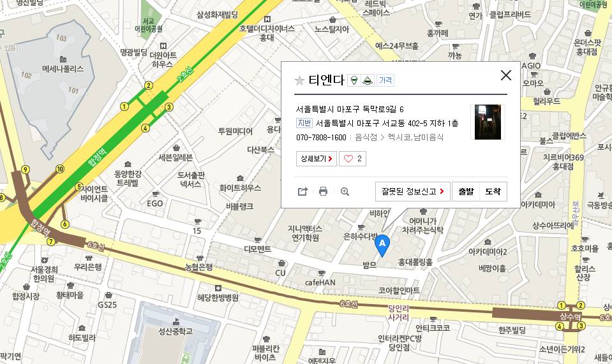Open street view via the green pin icon

pos(354,81)
